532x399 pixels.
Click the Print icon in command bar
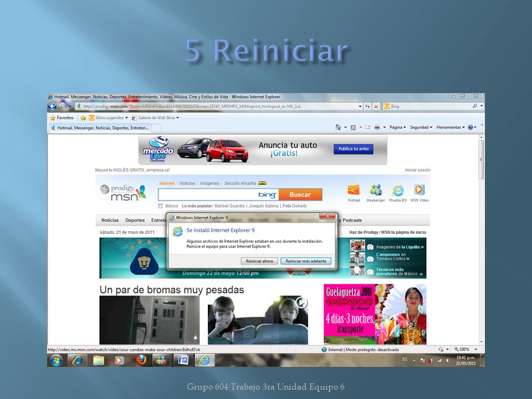pyautogui.click(x=377, y=127)
